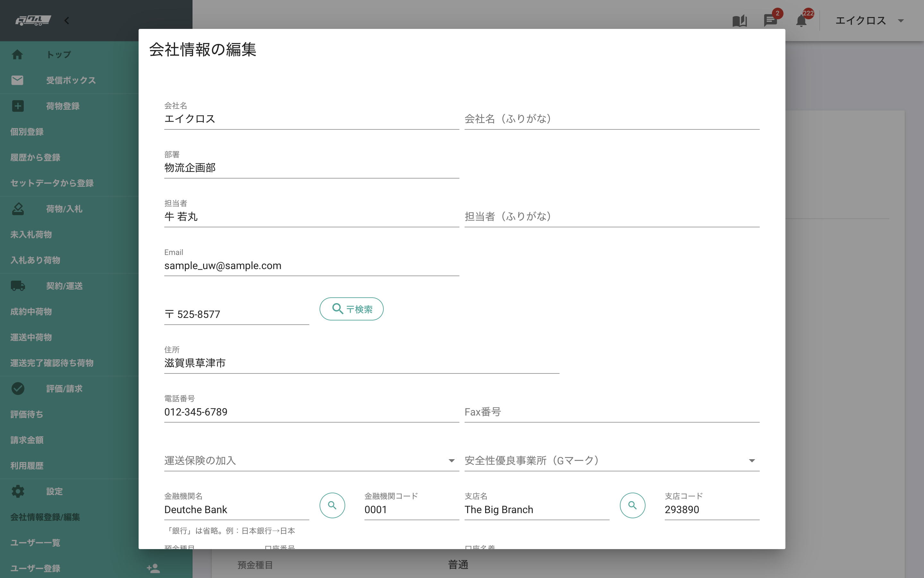Open 運送中荷物 in the sidebar
This screenshot has width=924, height=578.
click(31, 337)
